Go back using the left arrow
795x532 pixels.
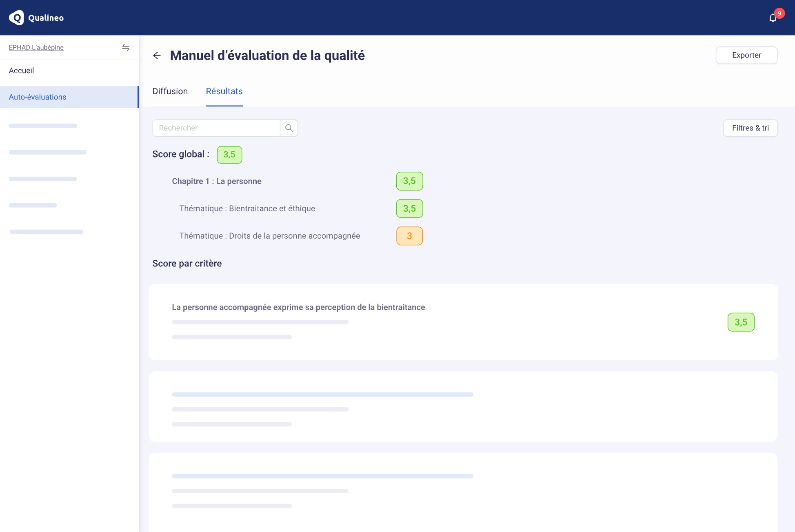[x=157, y=55]
